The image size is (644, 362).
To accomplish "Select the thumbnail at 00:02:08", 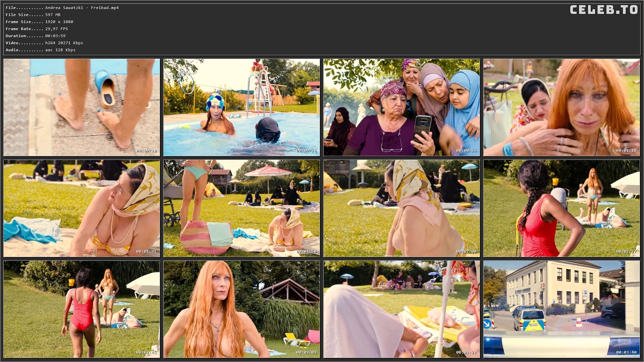I will pyautogui.click(x=401, y=208).
